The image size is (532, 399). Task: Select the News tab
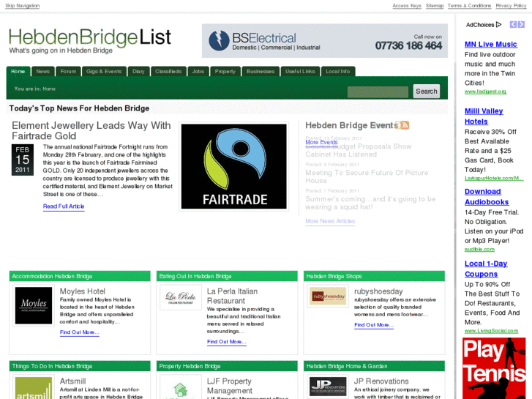click(42, 71)
